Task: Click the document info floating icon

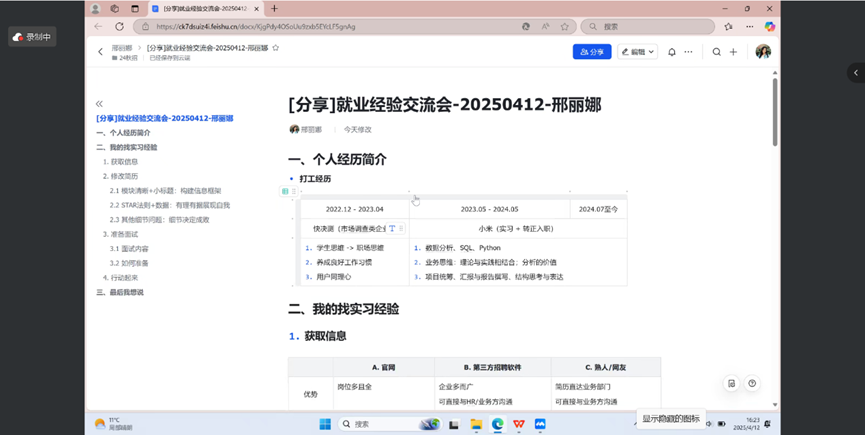Action: [x=731, y=384]
